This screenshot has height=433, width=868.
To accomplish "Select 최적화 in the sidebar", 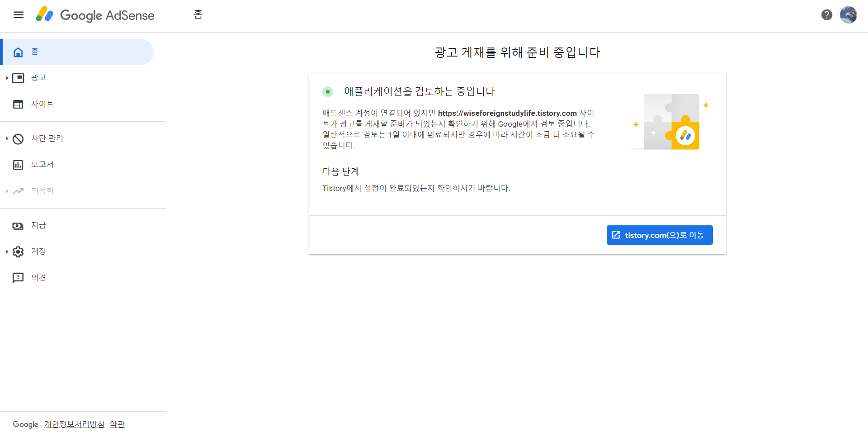I will 78,191.
